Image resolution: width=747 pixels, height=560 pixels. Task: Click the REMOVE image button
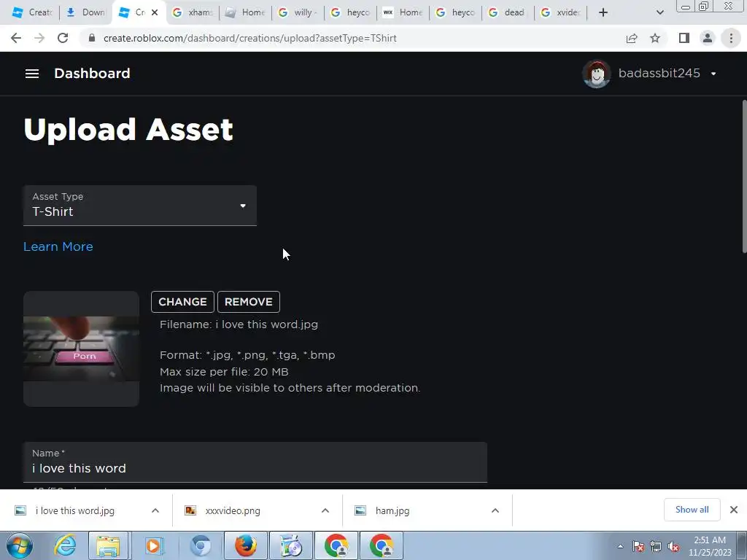[x=249, y=302]
